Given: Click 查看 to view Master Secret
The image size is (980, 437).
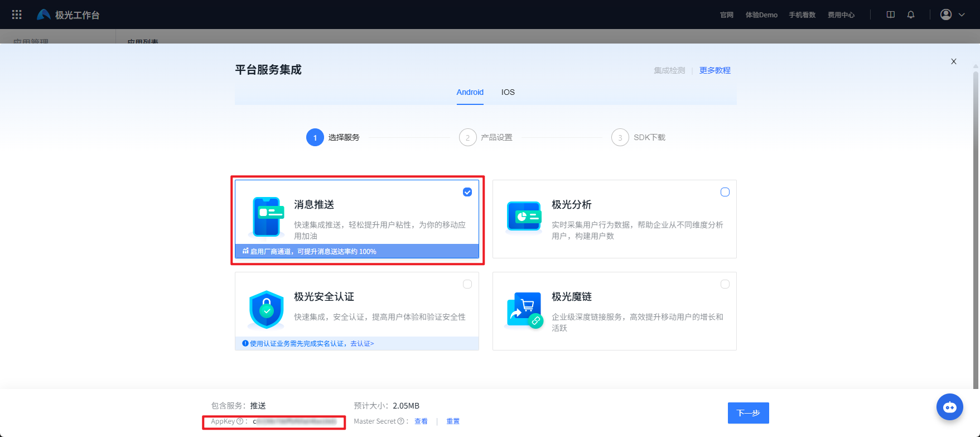Looking at the screenshot, I should tap(421, 421).
